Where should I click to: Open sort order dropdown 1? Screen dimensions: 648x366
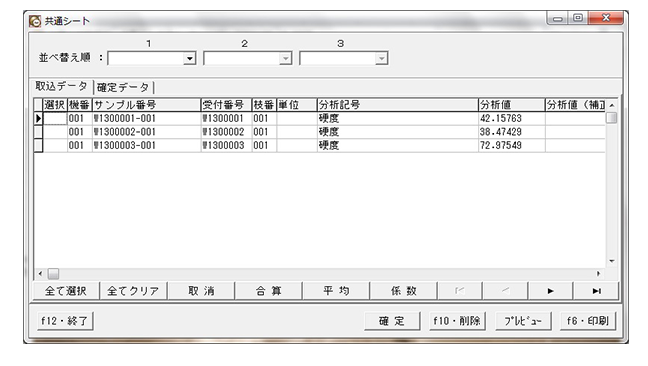coord(190,58)
